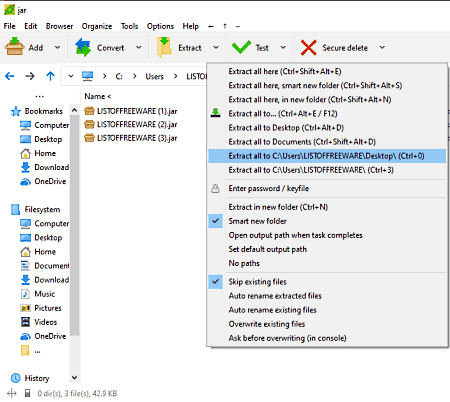
Task: Click the Filesystem section icon
Action: point(15,210)
